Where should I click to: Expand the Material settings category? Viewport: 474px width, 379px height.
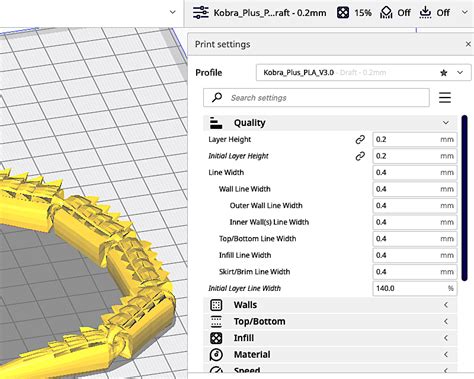330,354
